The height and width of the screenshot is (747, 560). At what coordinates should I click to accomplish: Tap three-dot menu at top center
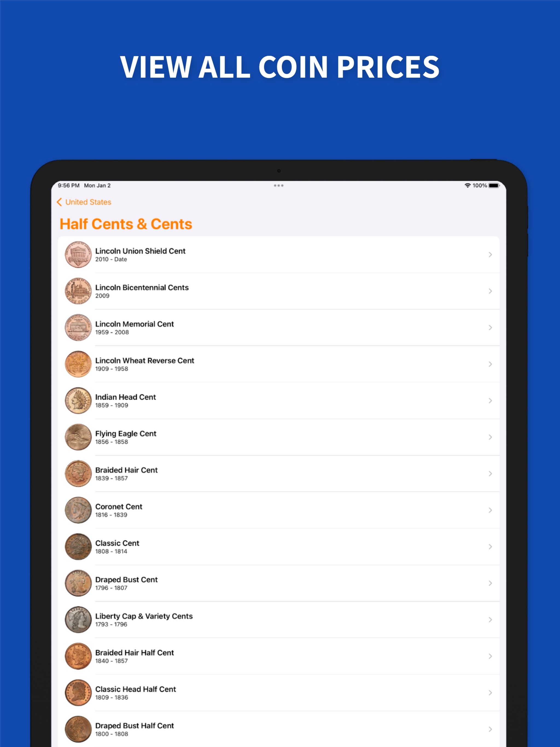tap(281, 186)
